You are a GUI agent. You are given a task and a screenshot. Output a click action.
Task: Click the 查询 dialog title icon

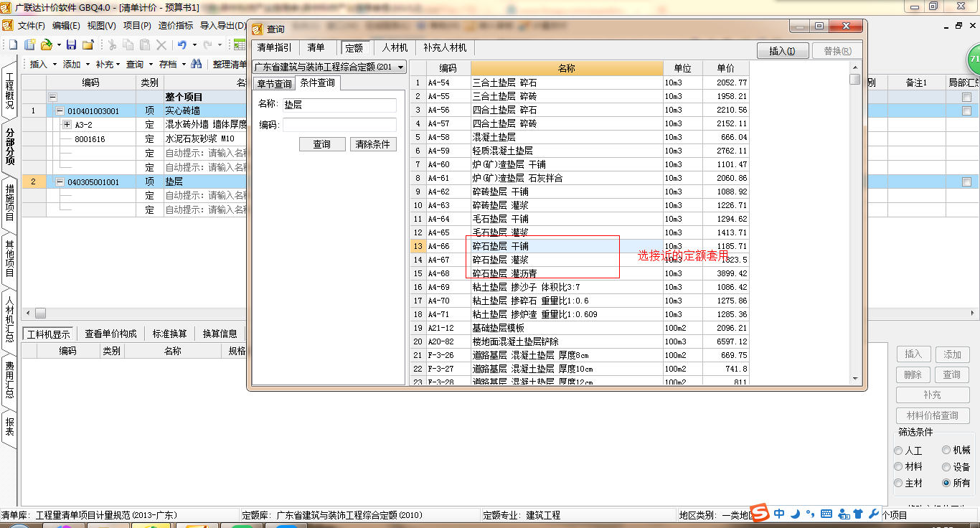[258, 29]
